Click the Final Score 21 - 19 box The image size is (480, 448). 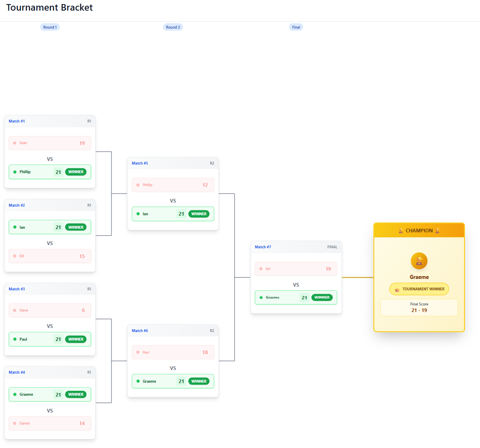(x=419, y=308)
